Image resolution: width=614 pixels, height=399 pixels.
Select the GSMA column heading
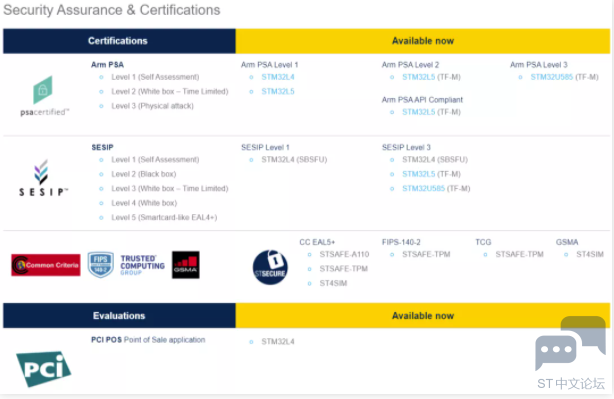coord(567,242)
